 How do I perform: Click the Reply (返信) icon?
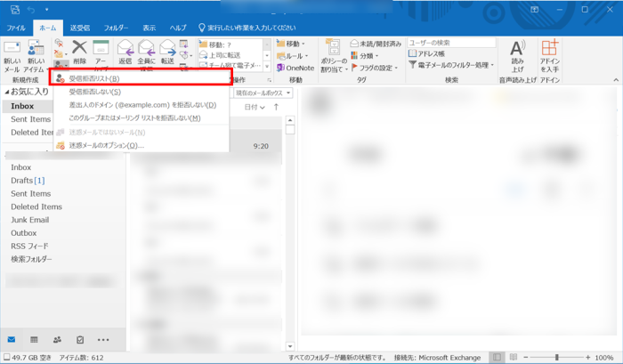pos(125,52)
